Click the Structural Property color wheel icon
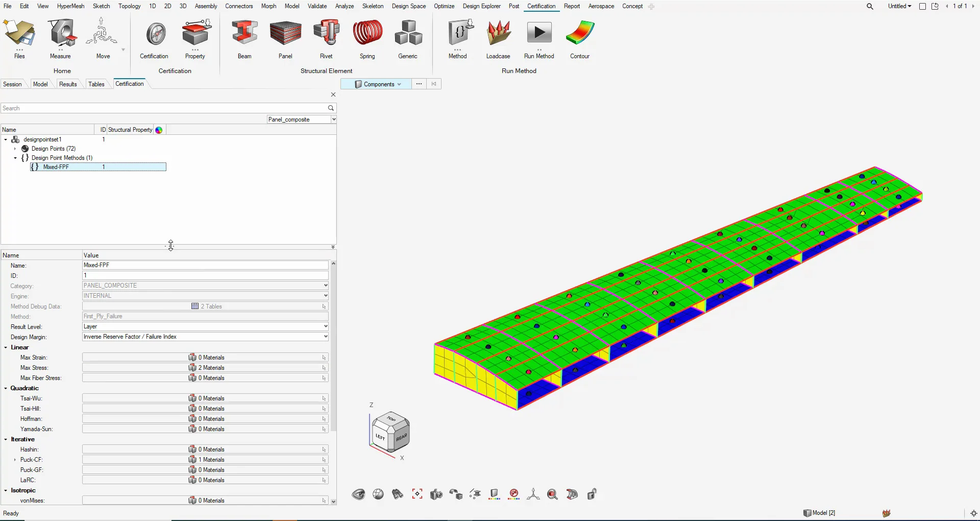The width and height of the screenshot is (980, 521). tap(159, 130)
